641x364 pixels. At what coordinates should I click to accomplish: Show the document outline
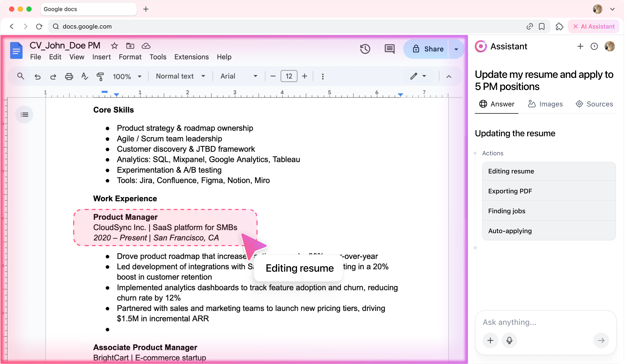pos(24,115)
